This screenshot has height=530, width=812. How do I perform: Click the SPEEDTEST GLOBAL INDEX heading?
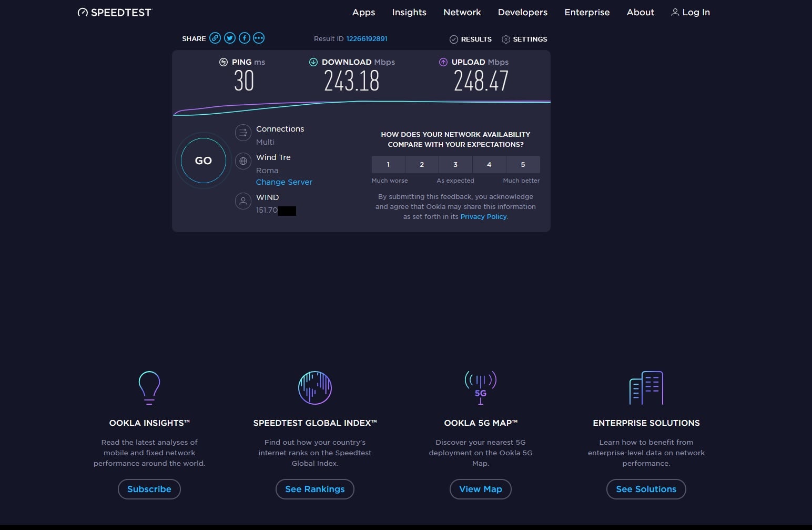315,423
